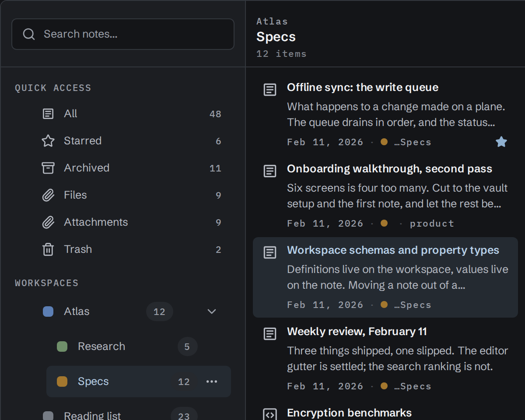Open Weekly review, February 11 note

click(x=385, y=359)
